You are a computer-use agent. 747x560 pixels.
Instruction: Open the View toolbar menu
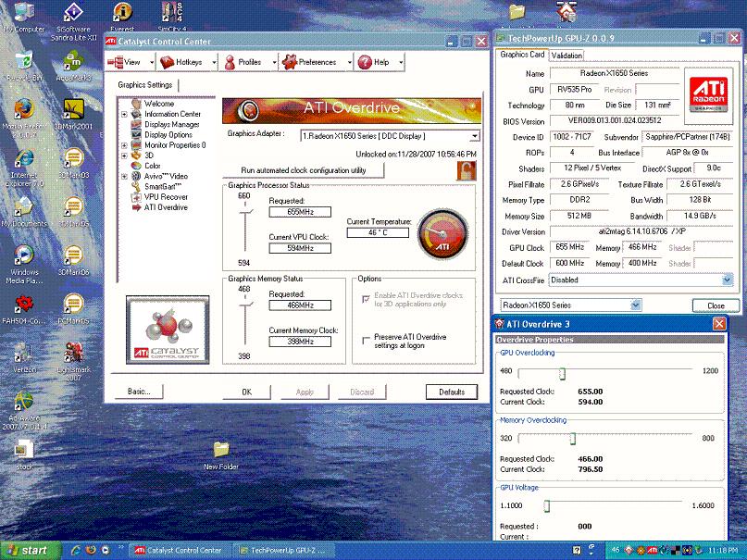(131, 62)
